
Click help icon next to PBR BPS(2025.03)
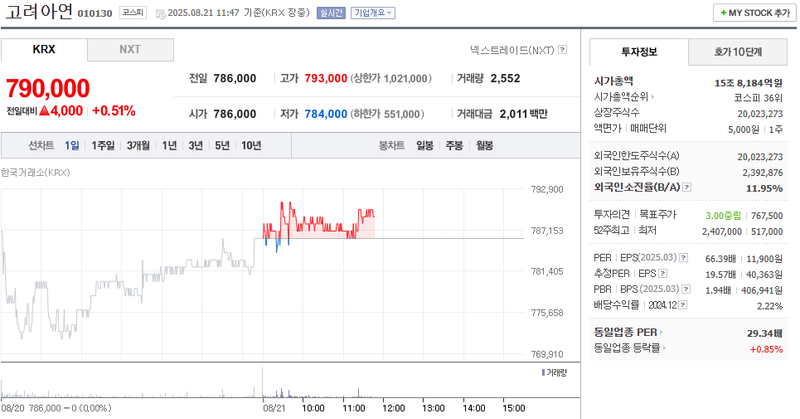(x=686, y=289)
